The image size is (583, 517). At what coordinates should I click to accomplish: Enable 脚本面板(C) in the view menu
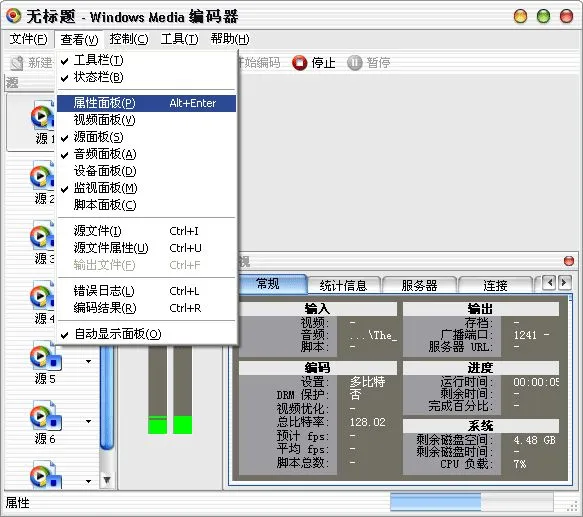click(146, 205)
